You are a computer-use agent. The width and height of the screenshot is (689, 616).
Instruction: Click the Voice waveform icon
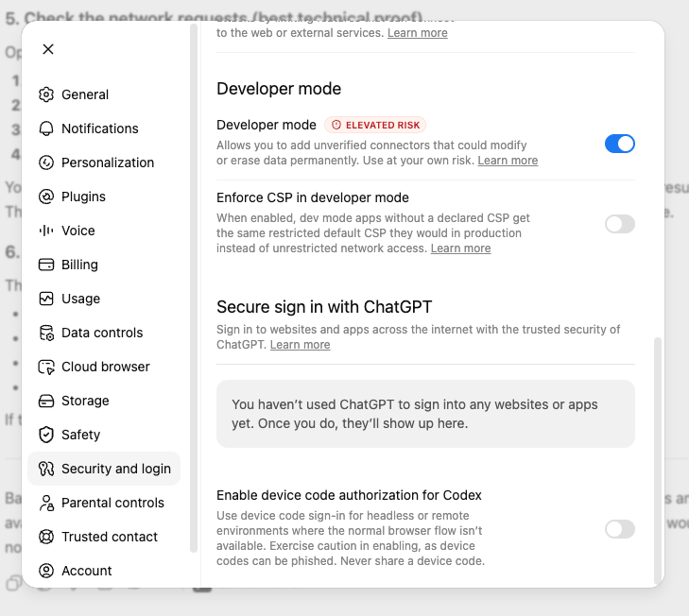[x=46, y=231]
